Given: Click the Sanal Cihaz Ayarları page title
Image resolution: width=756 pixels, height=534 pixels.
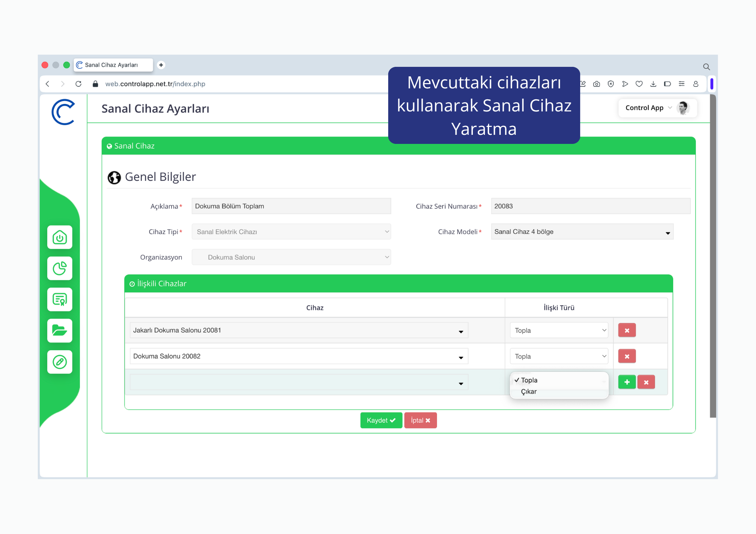Looking at the screenshot, I should tap(155, 109).
